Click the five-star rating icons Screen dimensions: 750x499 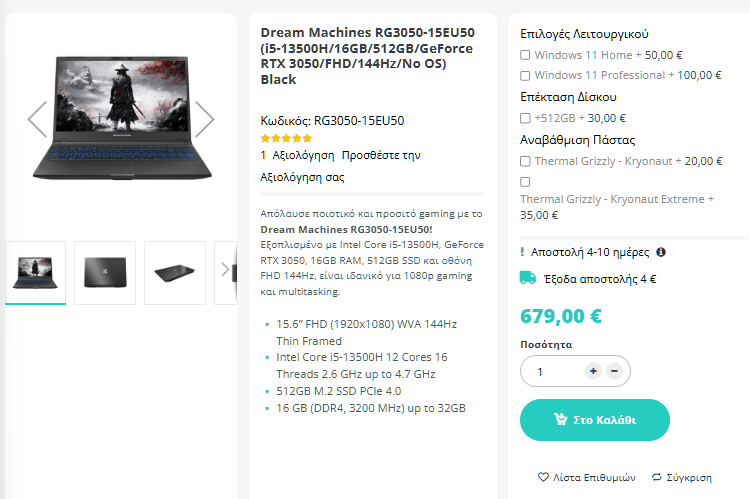pyautogui.click(x=286, y=139)
